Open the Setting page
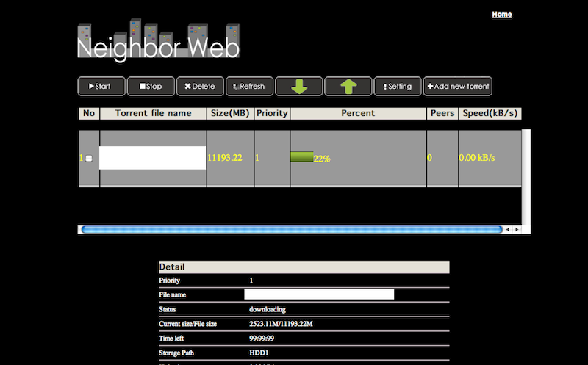 (x=398, y=86)
